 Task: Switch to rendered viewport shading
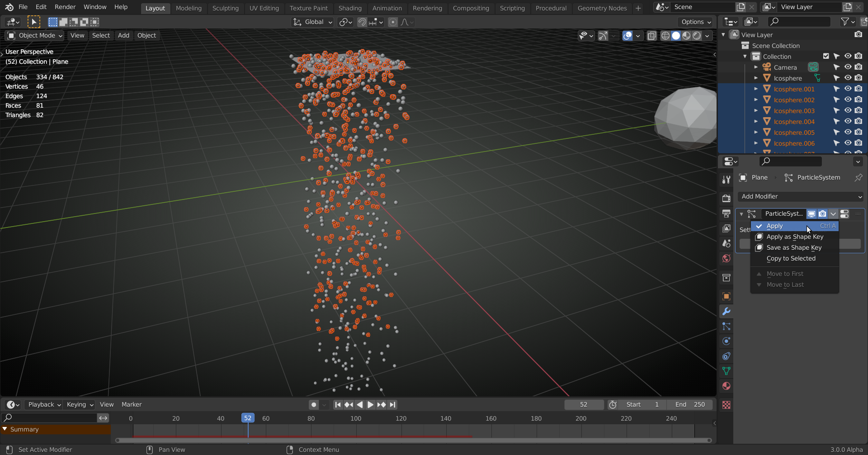click(697, 36)
